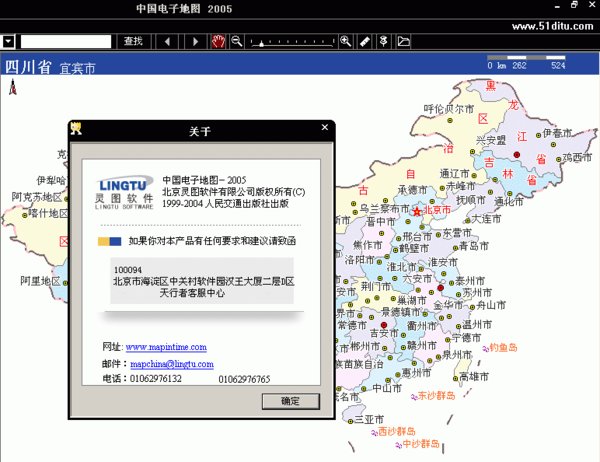600x462 pixels.
Task: Click the 查找 search button
Action: [133, 41]
